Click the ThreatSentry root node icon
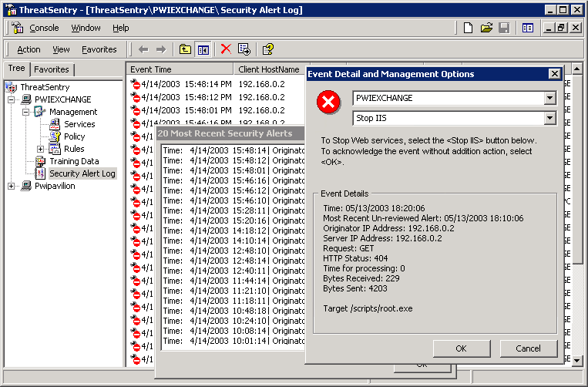The image size is (588, 387). click(12, 87)
